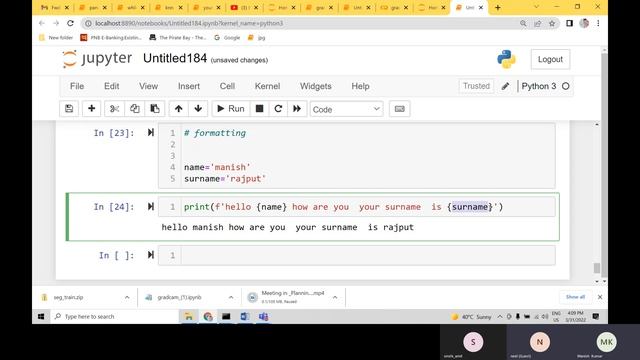Run cell In [24] with its run icon
Screen dimensions: 640x360
tap(151, 207)
